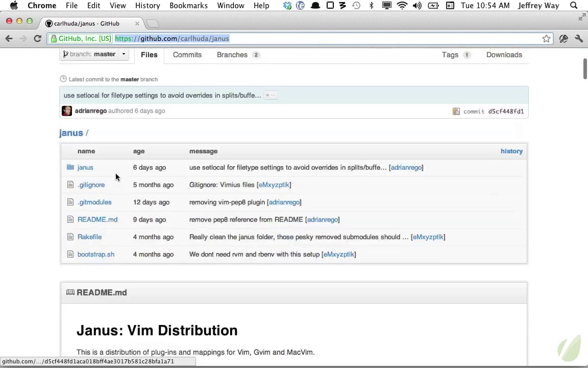Screen dimensions: 588x368
Task: Open the Rakefile link
Action: click(x=90, y=237)
